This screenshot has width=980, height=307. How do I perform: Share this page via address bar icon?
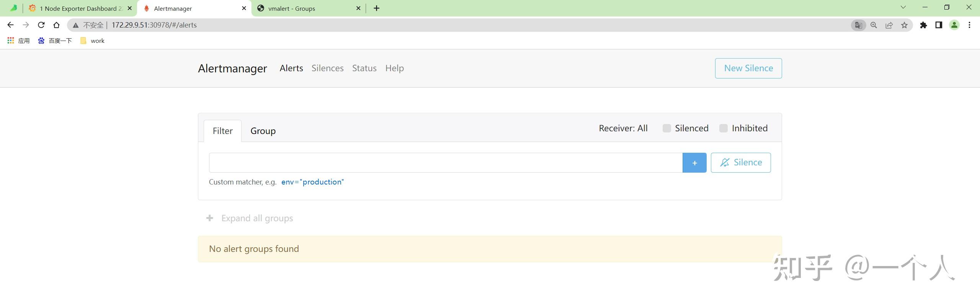point(889,25)
